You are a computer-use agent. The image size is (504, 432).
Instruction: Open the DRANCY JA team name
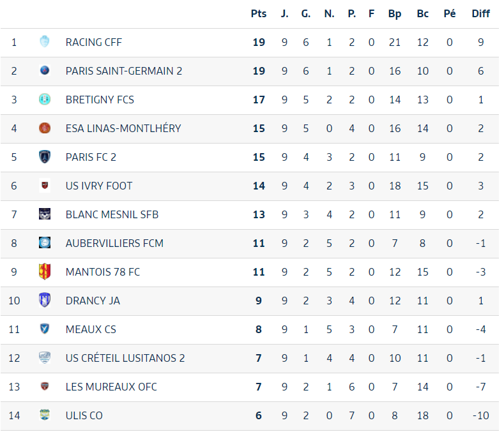pyautogui.click(x=93, y=301)
